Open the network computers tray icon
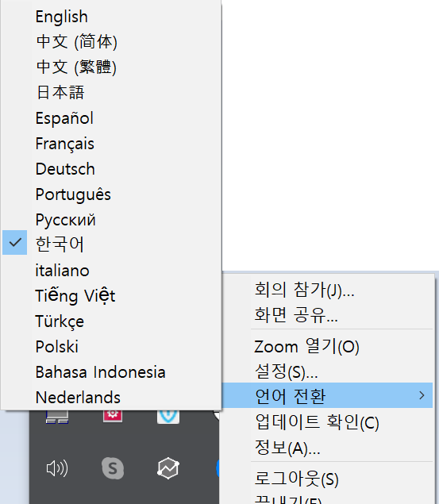 (57, 417)
